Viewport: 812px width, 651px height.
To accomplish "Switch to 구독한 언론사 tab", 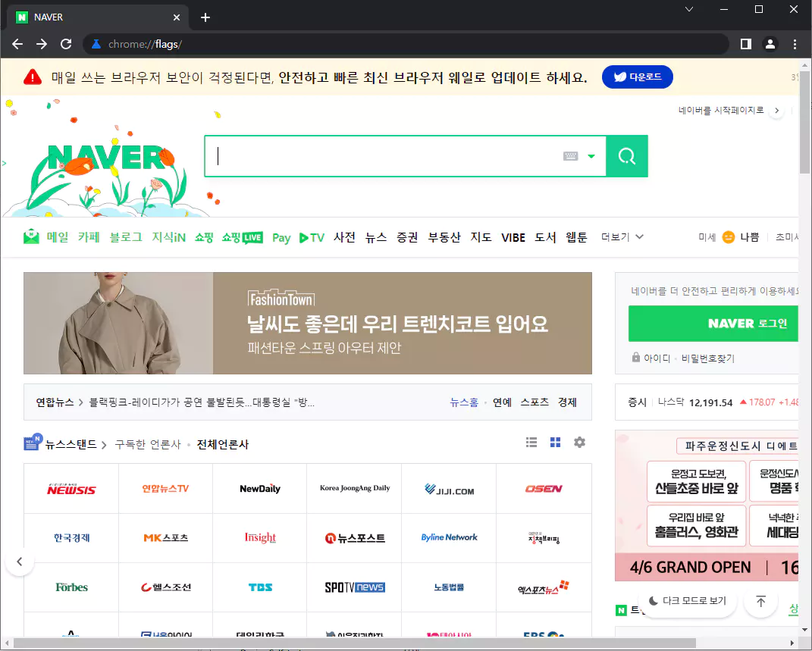I will tap(148, 444).
